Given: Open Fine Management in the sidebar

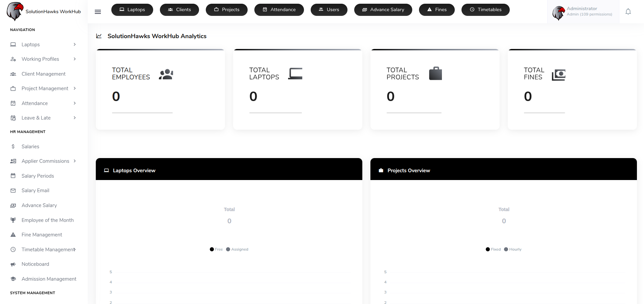Looking at the screenshot, I should [x=41, y=235].
